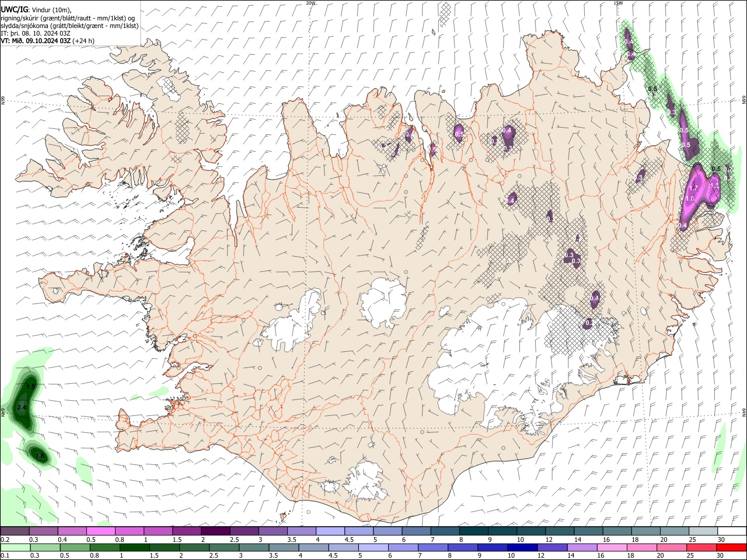Click the 'VT: Mið. 09.10.2024 03Z' valid time
The image size is (747, 560).
pos(36,41)
